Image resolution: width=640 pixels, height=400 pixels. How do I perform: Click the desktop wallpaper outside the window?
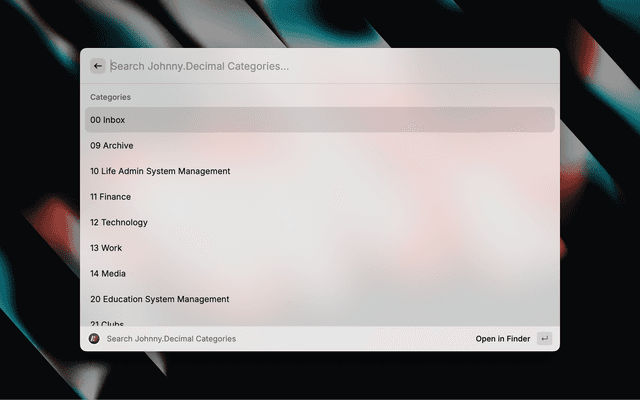point(600,200)
